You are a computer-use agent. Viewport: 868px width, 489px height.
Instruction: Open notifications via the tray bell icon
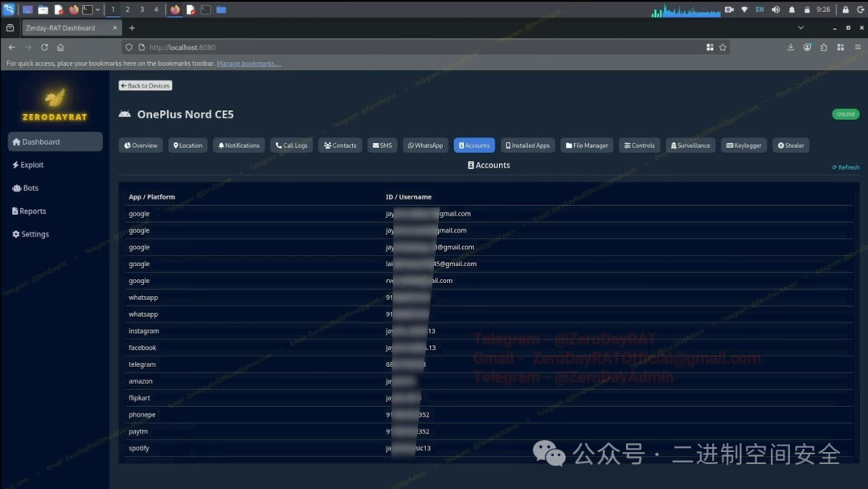coord(791,10)
